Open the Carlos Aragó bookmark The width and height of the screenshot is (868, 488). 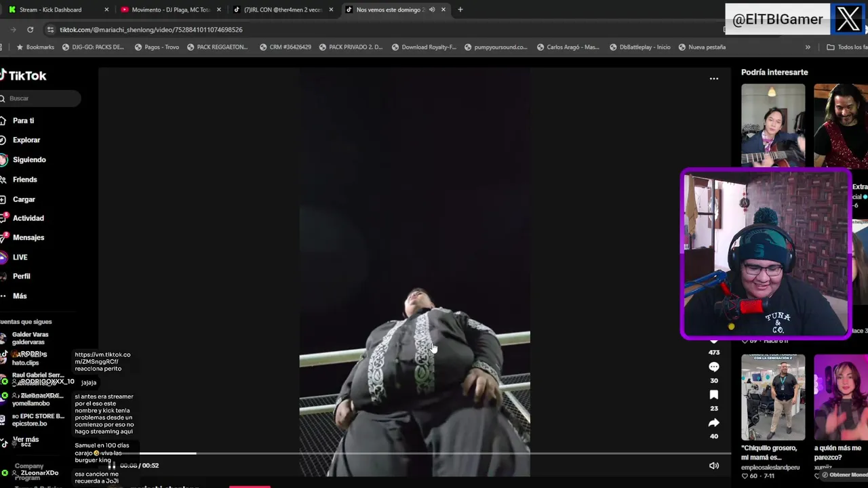coord(568,47)
